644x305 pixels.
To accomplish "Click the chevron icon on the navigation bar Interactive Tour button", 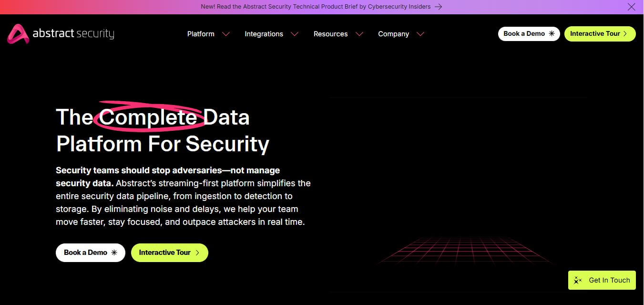I will pos(625,34).
